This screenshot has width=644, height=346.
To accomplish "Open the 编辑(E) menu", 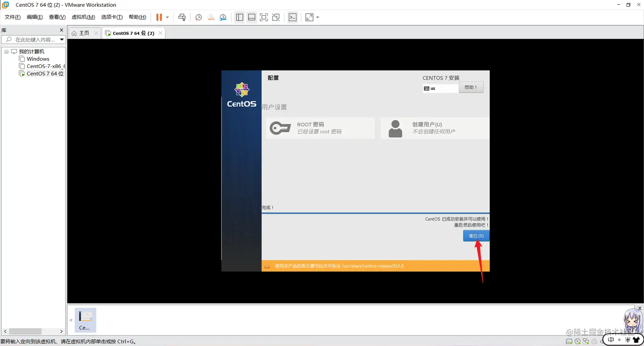I will point(34,17).
